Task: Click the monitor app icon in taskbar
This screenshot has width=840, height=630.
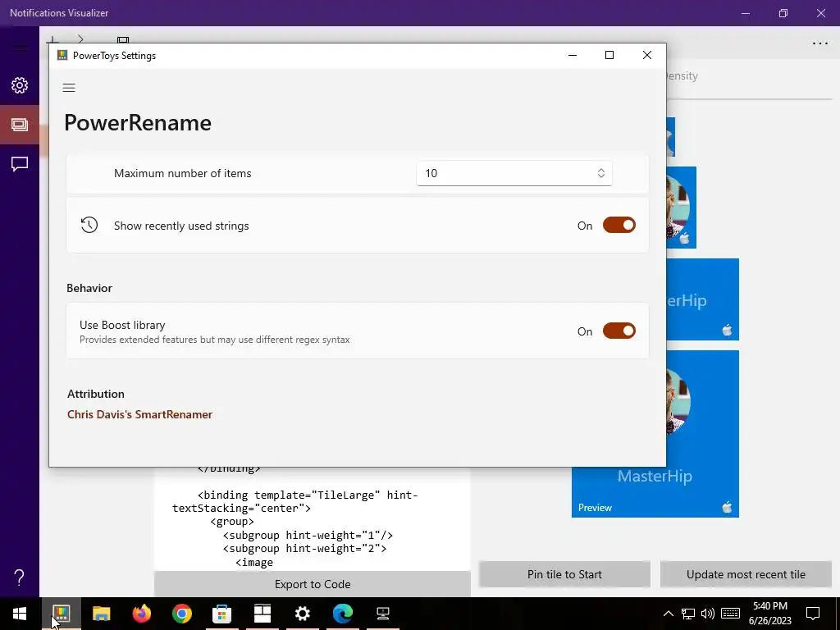Action: tap(382, 614)
